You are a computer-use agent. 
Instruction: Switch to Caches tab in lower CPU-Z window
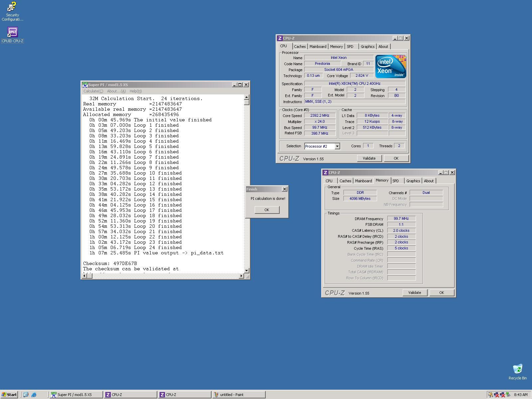[x=345, y=181]
